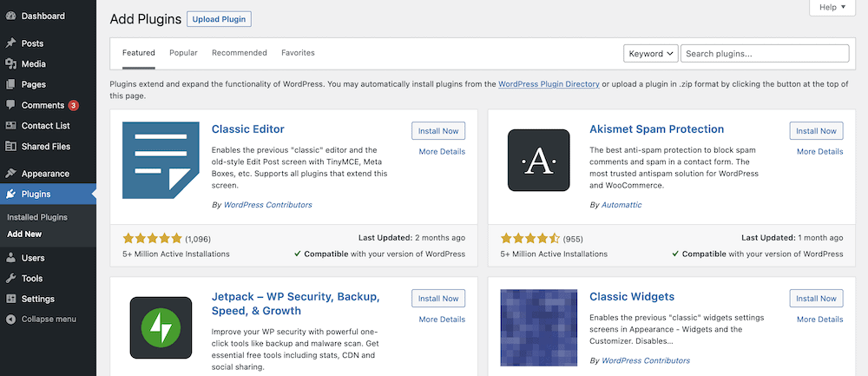Screen dimensions: 868x376
Task: Install the Jetpack plugin now
Action: coord(438,298)
